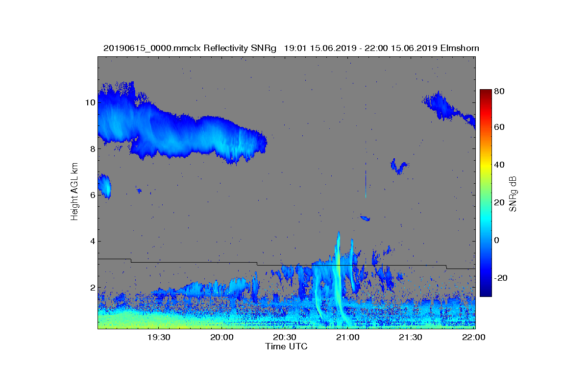Click the height tick label 4

tap(92, 241)
